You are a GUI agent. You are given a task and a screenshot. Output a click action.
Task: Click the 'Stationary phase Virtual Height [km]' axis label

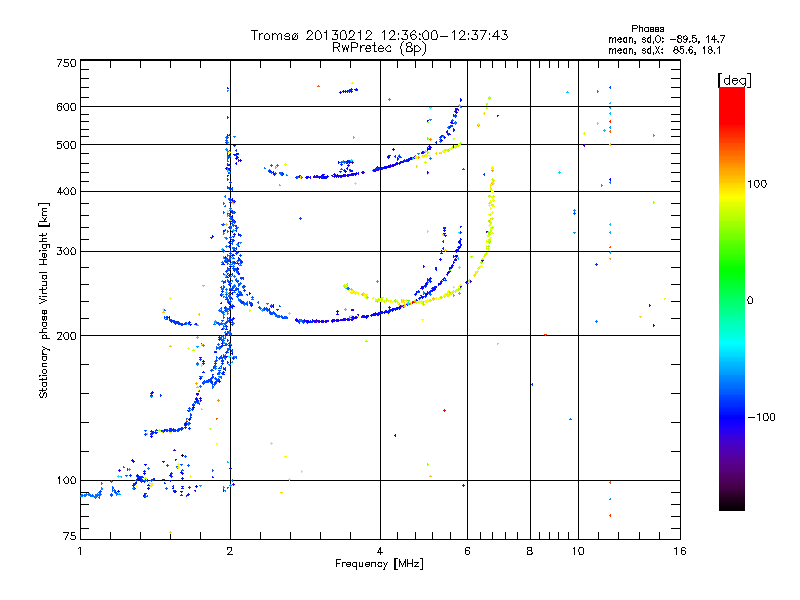tap(43, 301)
